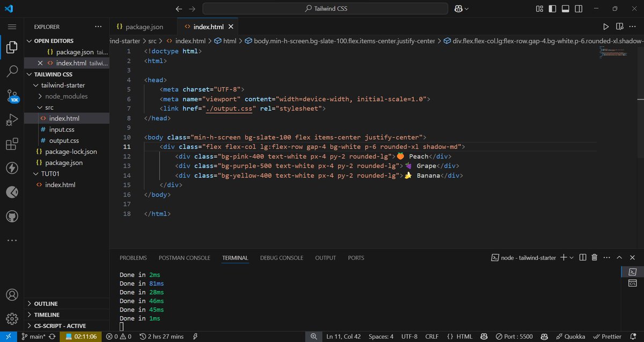Click the GitHub icon in activity bar
The image size is (644, 342).
point(12,216)
